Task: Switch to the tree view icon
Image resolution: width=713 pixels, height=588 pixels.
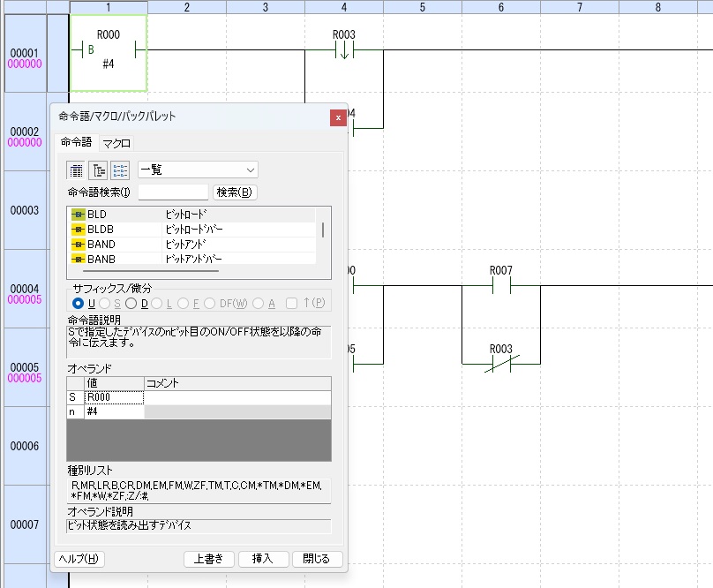Action: pos(99,170)
